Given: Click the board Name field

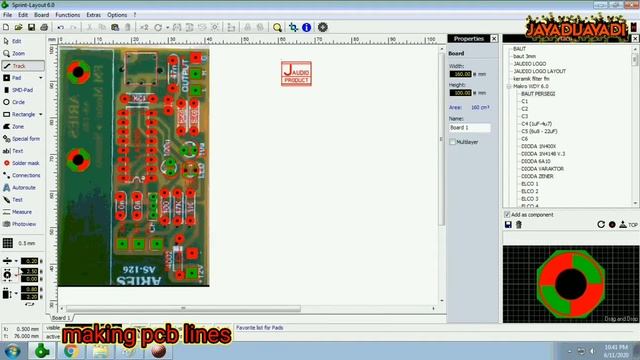Looking at the screenshot, I should [x=469, y=128].
